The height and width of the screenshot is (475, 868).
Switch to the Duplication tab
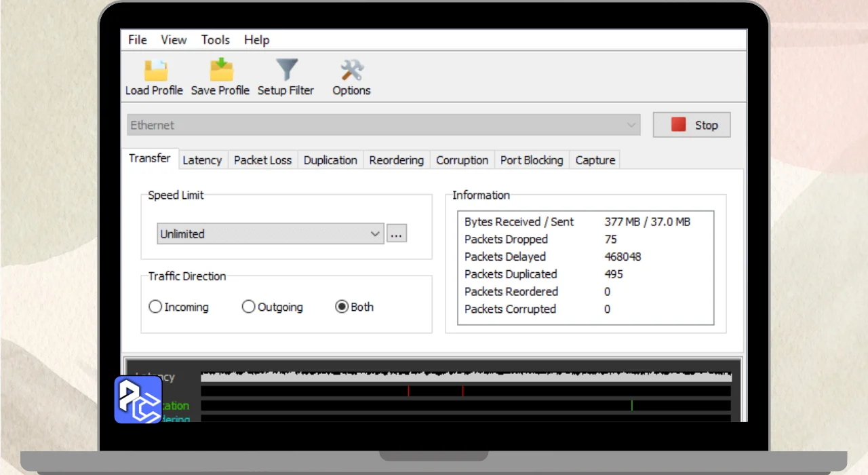click(x=330, y=160)
